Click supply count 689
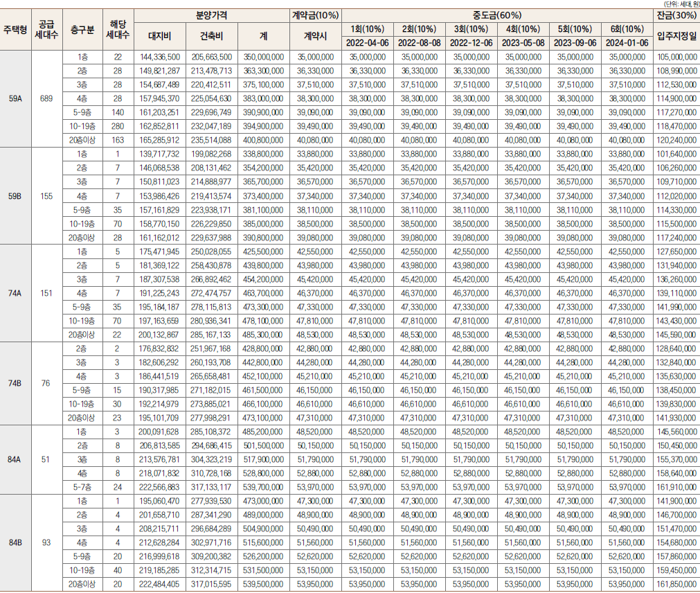Image resolution: width=700 pixels, height=593 pixels. [46, 98]
